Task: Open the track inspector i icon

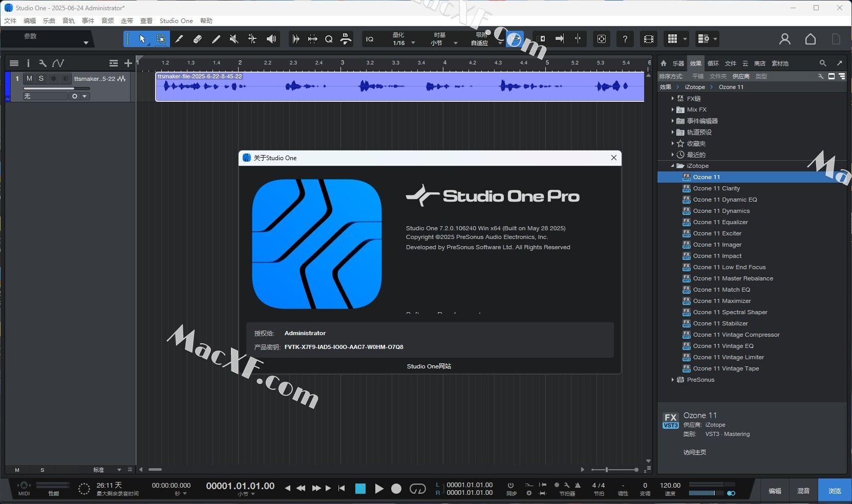Action: 28,63
